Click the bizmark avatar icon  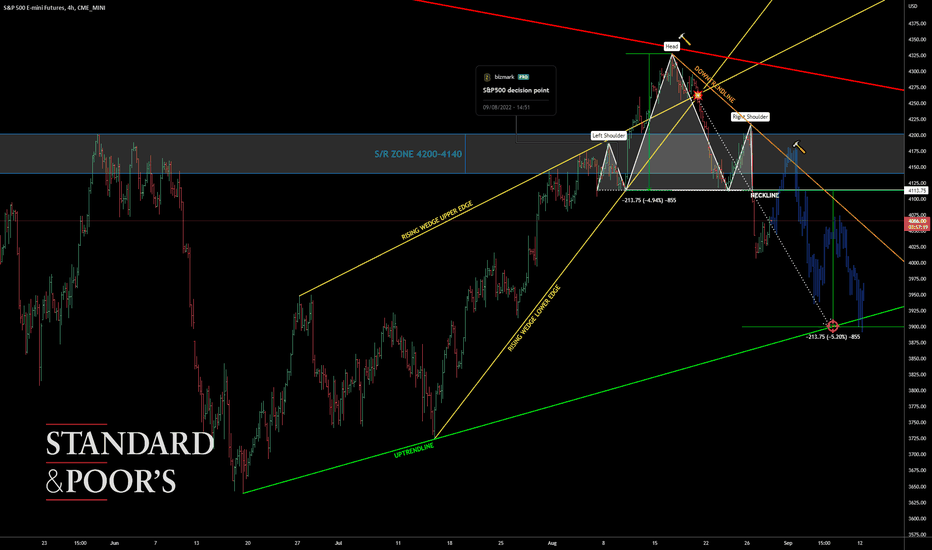pyautogui.click(x=487, y=77)
